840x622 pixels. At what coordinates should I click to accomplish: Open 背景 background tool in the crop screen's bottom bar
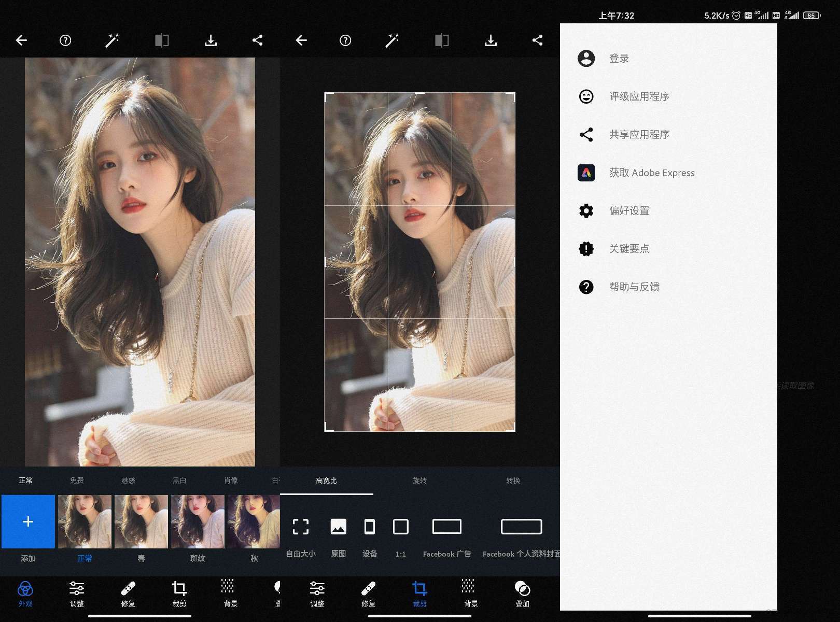point(471,594)
